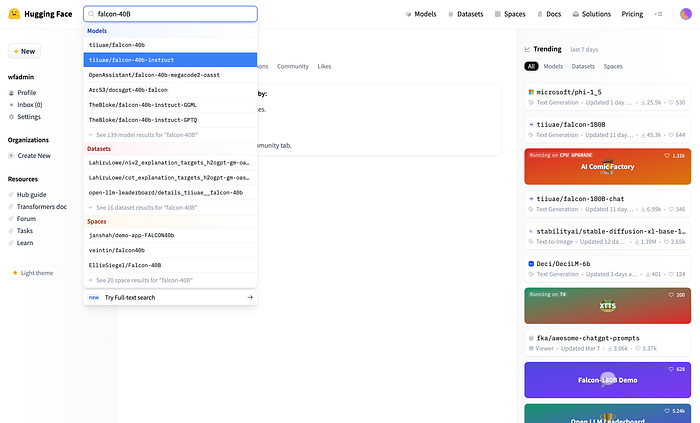This screenshot has width=700, height=423.
Task: Click the plus icon beside Create New
Action: 11,156
